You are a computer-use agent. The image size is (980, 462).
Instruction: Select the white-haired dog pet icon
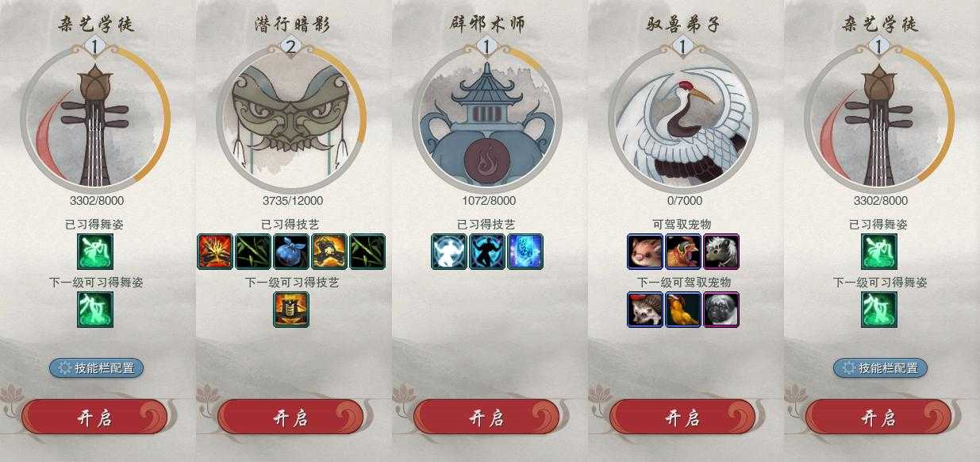pyautogui.click(x=721, y=252)
